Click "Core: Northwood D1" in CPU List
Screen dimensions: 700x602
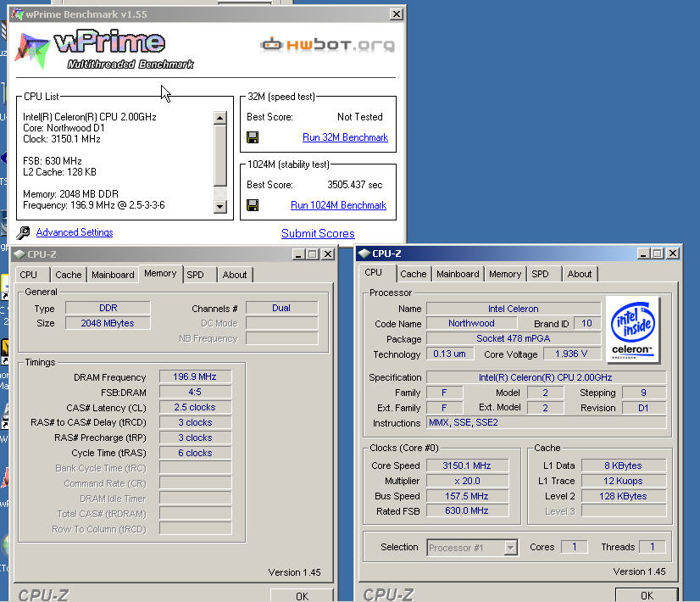point(64,128)
